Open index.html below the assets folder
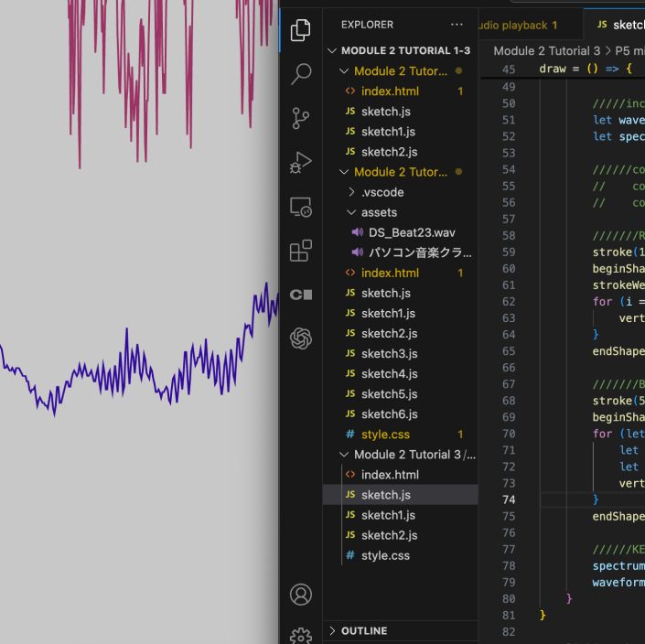Image resolution: width=645 pixels, height=644 pixels. click(400, 273)
